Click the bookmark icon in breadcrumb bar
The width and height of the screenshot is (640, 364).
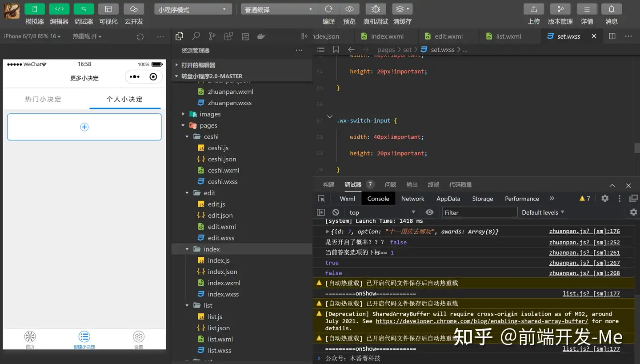point(336,50)
